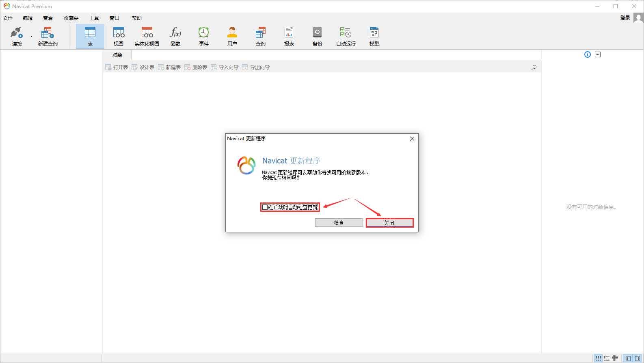
Task: Click the 查询 query toolbar icon
Action: [x=261, y=36]
